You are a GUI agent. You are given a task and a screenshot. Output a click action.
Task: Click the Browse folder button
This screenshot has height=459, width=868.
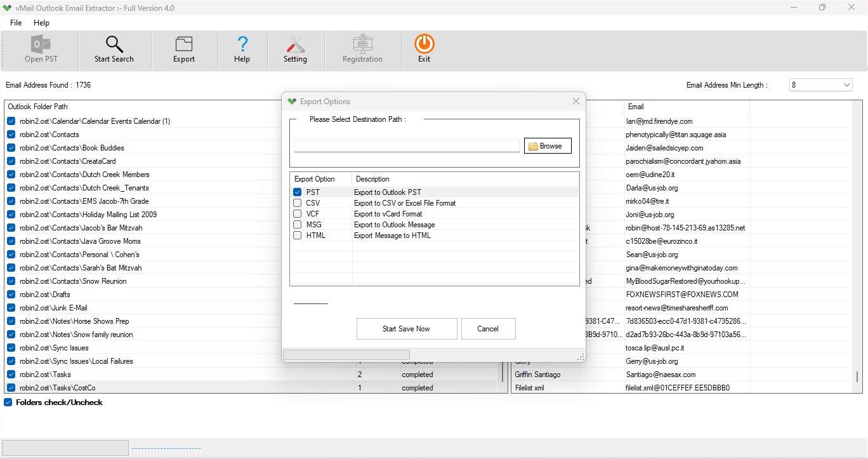tap(548, 146)
